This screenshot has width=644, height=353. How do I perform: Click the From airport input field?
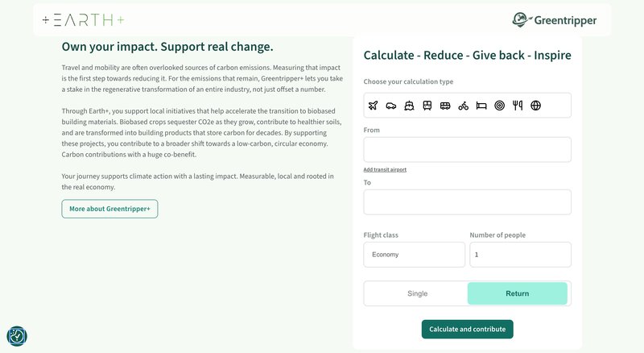click(x=468, y=149)
